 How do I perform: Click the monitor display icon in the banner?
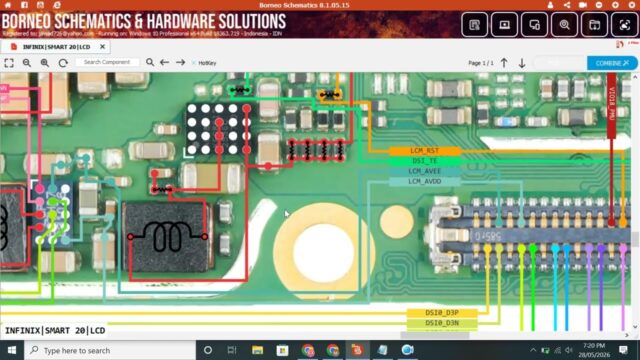click(504, 25)
